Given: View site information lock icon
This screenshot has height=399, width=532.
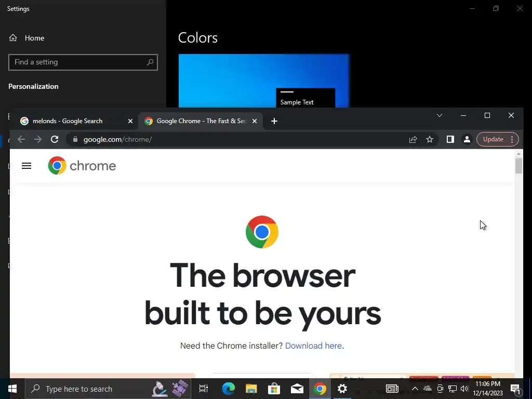Looking at the screenshot, I should tap(75, 139).
